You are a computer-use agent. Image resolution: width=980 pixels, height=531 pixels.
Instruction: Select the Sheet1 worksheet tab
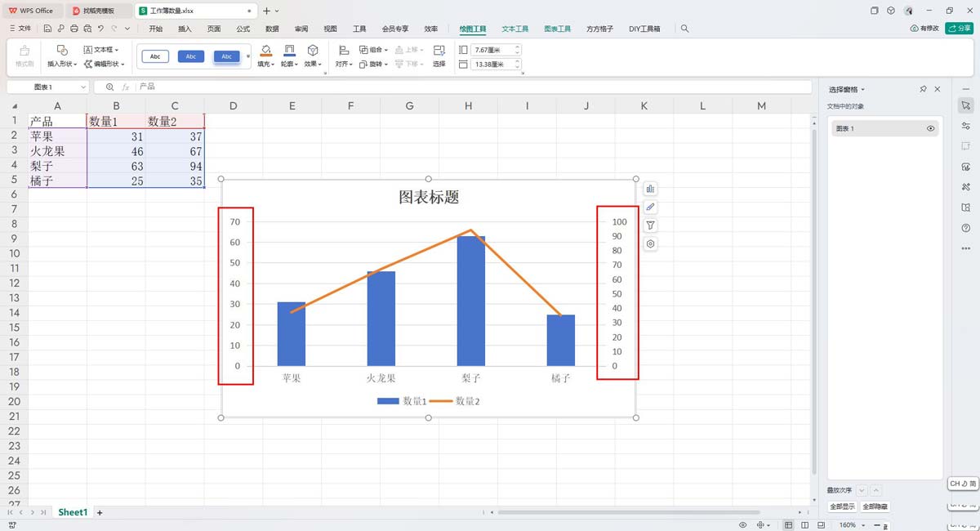point(72,512)
